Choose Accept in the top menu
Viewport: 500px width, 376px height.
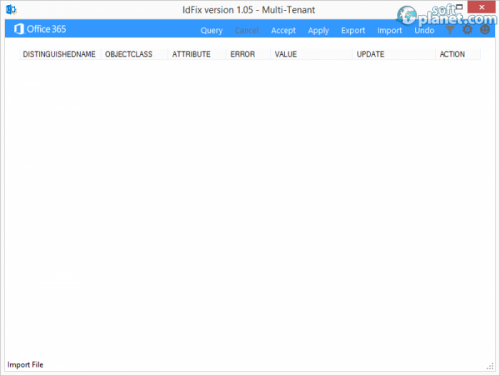283,30
